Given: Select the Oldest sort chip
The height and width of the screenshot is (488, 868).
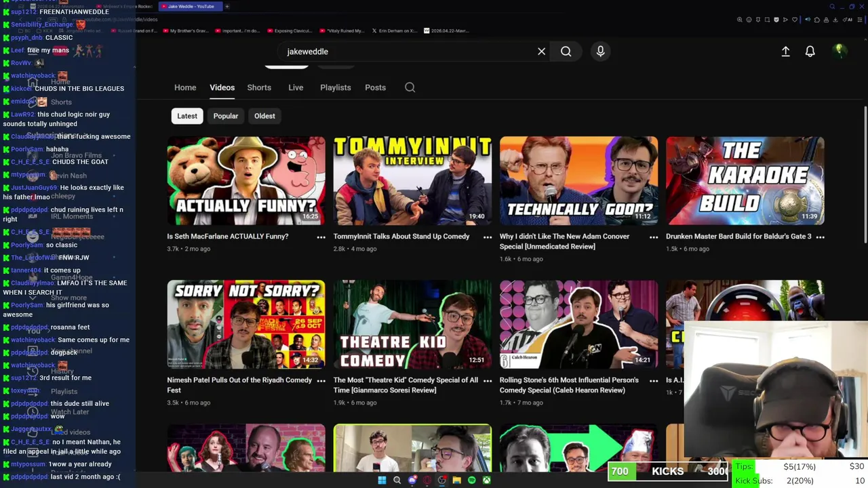Looking at the screenshot, I should [264, 116].
